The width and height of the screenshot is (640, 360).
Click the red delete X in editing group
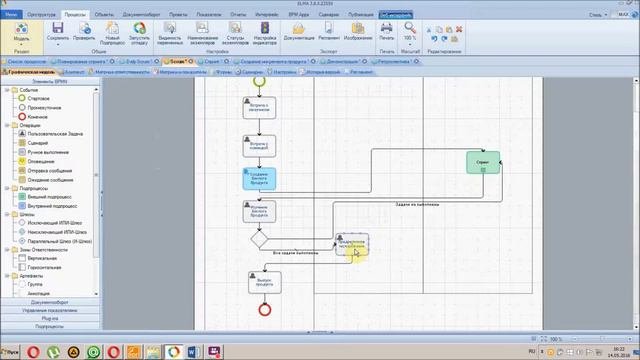click(x=459, y=29)
